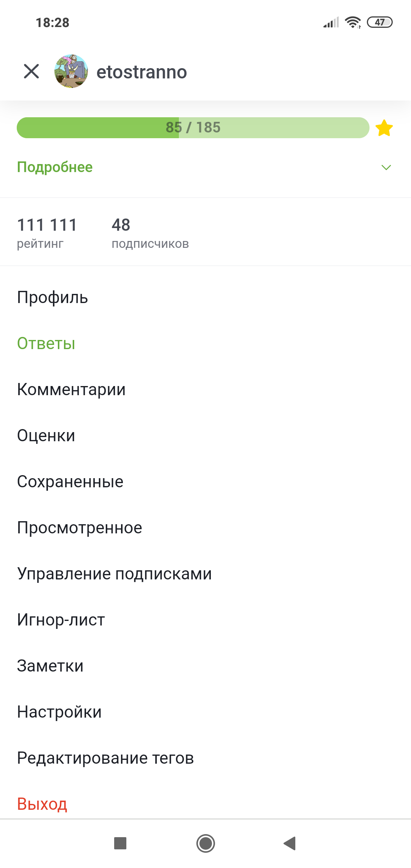Expand details with the green chevron arrow
This screenshot has width=411, height=868.
click(x=386, y=168)
